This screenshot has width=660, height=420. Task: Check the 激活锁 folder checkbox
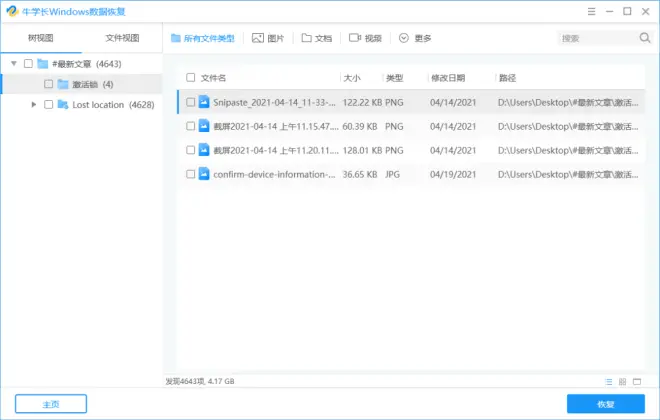tap(48, 84)
